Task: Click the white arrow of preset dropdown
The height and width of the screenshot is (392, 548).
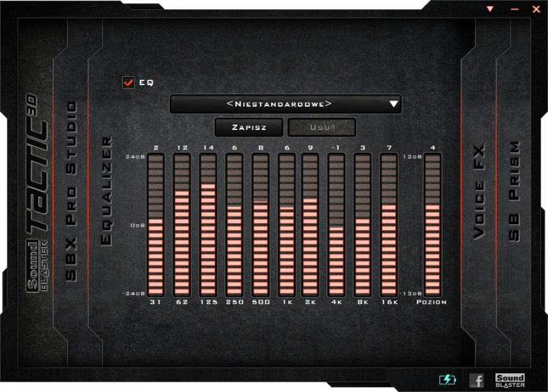Action: tap(394, 104)
